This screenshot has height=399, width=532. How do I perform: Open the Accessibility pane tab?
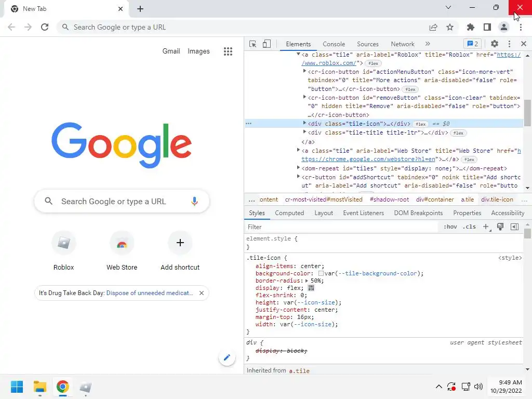pyautogui.click(x=507, y=213)
